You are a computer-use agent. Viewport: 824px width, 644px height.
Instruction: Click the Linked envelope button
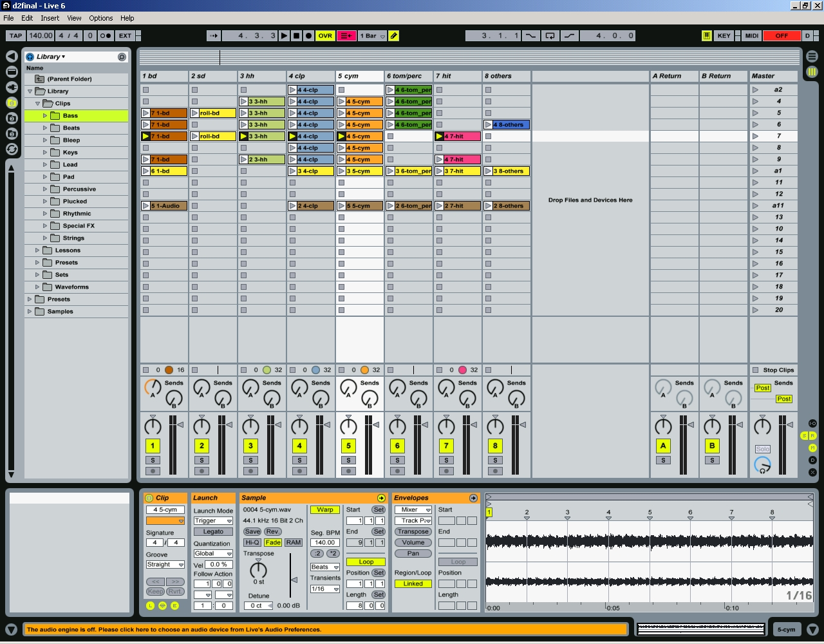(413, 583)
